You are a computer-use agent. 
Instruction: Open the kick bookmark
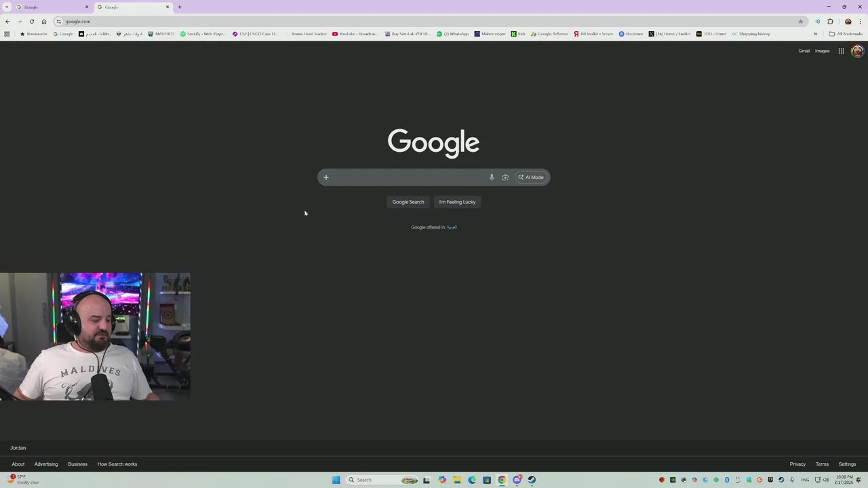[x=518, y=34]
